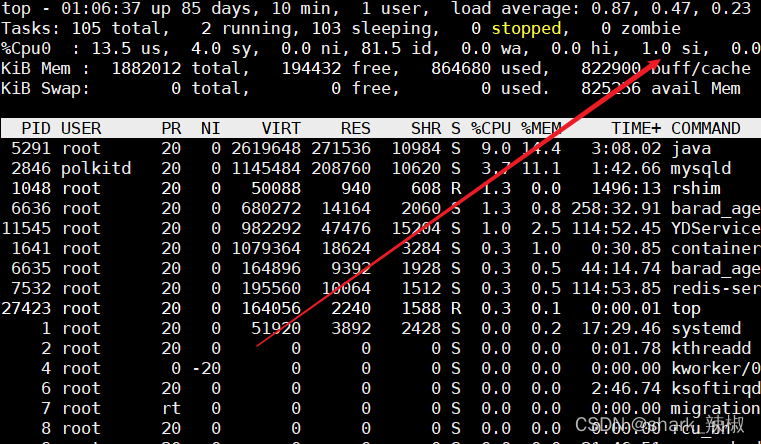Image resolution: width=761 pixels, height=444 pixels.
Task: Select the rshim process command name
Action: (696, 188)
